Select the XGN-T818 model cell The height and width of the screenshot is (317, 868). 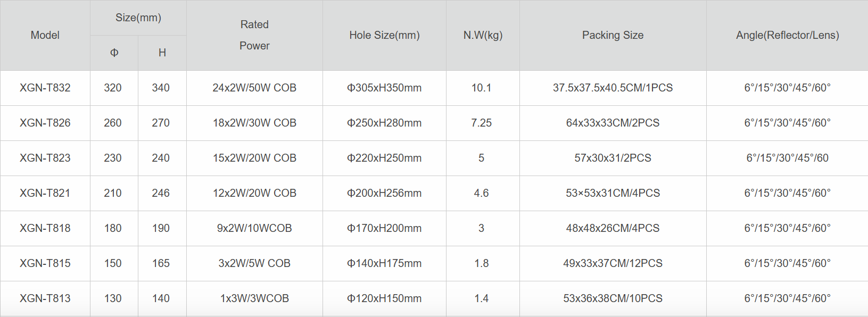tap(45, 228)
